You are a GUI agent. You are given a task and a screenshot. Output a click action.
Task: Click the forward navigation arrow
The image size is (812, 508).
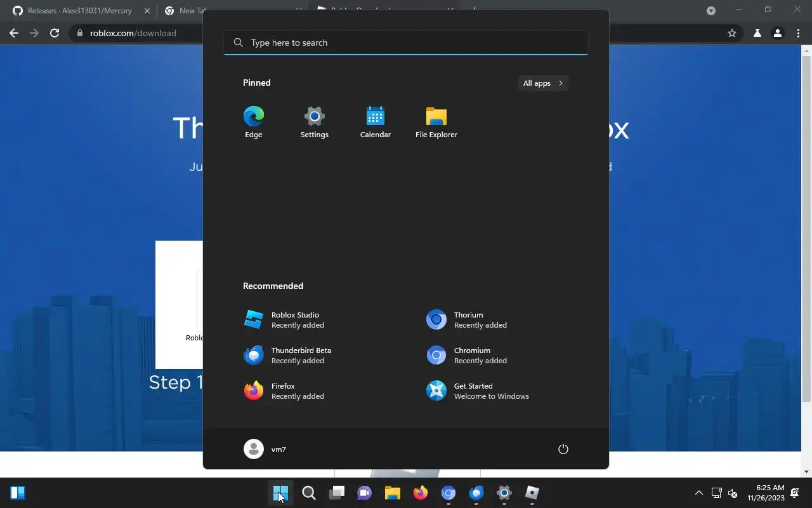point(34,33)
